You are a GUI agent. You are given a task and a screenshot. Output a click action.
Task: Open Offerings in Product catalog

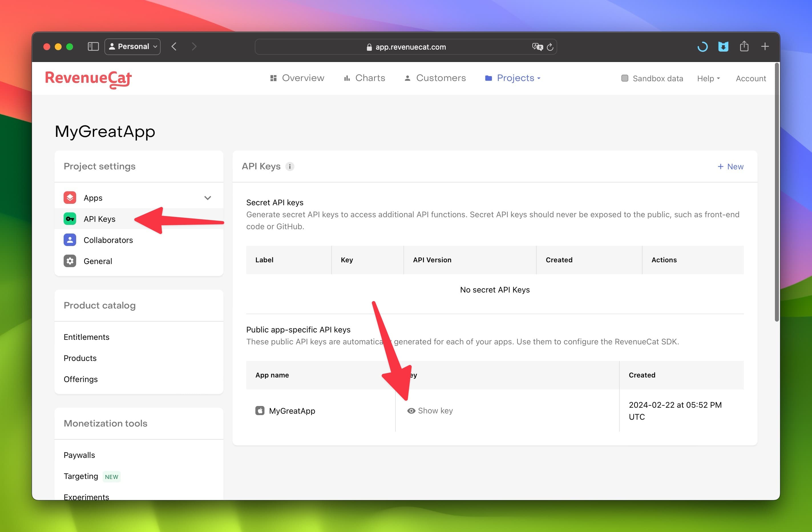tap(80, 379)
